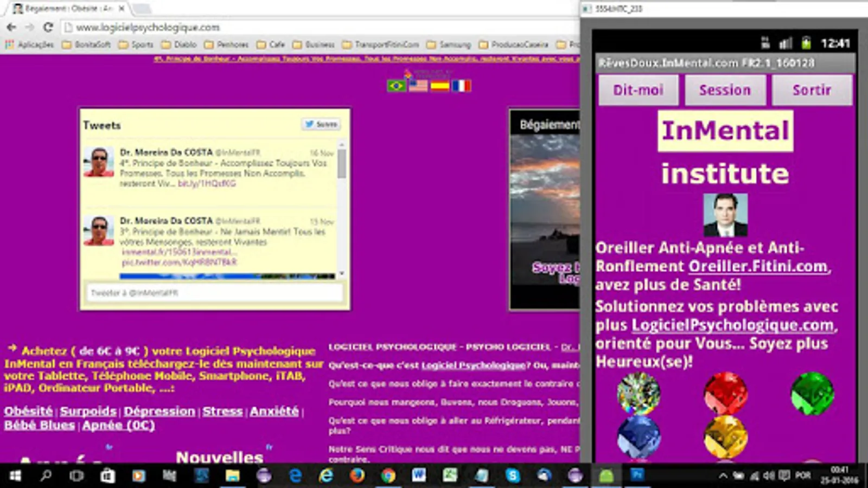Show hidden system tray icons

pos(723,476)
